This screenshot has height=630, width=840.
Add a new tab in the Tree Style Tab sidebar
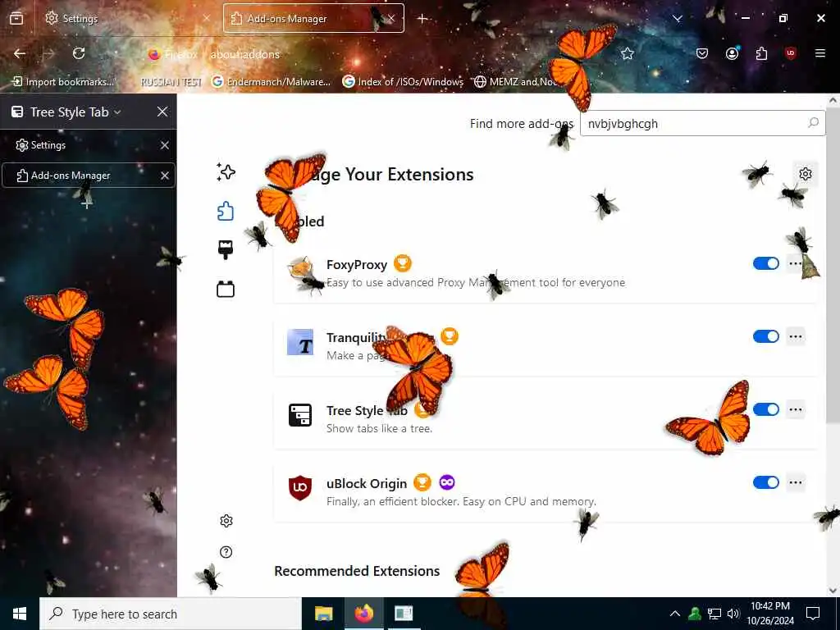click(x=86, y=204)
